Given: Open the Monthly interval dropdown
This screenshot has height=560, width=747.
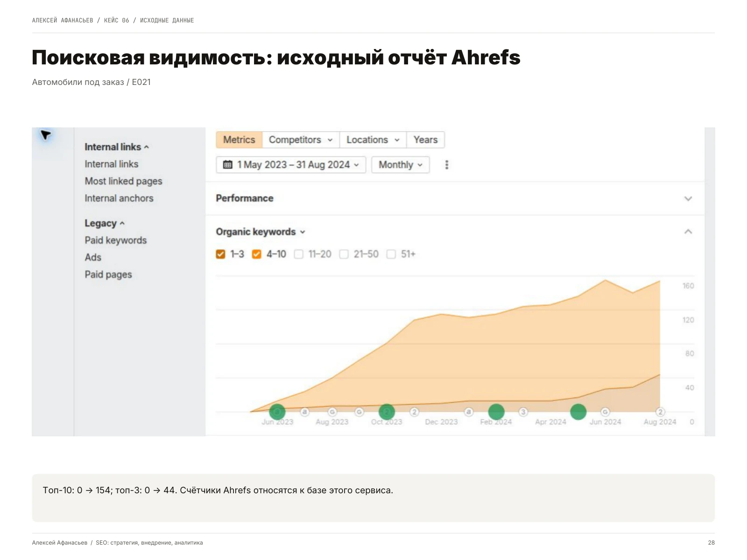Looking at the screenshot, I should (401, 165).
